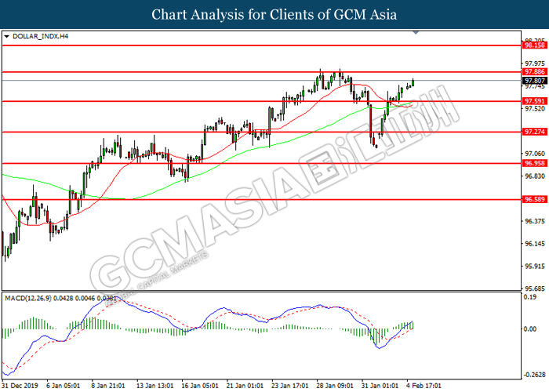The width and height of the screenshot is (549, 392).
Task: Click the 21 Jan 01:01 time label
Action: [x=245, y=386]
